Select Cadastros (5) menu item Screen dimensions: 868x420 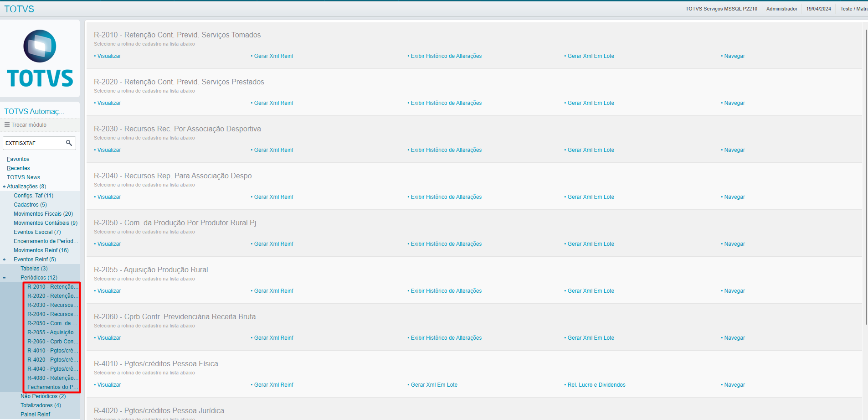(x=30, y=205)
